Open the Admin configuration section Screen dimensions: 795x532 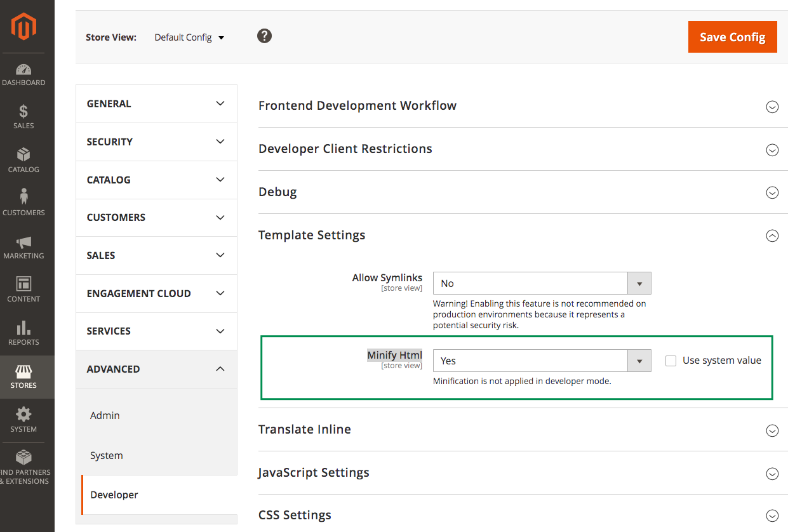click(104, 415)
